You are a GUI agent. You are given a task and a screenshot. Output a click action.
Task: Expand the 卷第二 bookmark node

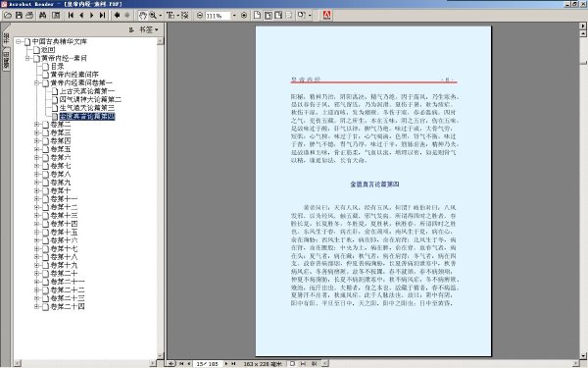pyautogui.click(x=37, y=125)
